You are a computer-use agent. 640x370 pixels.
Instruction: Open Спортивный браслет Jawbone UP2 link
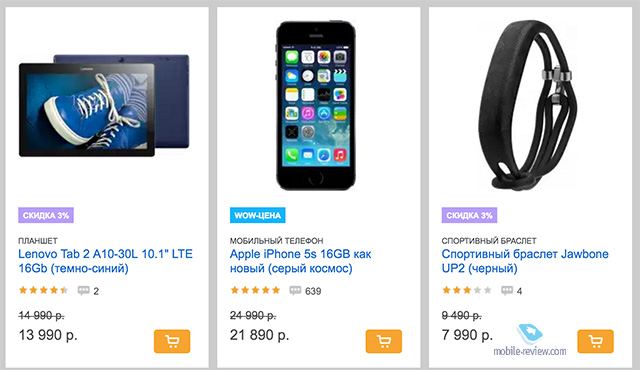(525, 261)
